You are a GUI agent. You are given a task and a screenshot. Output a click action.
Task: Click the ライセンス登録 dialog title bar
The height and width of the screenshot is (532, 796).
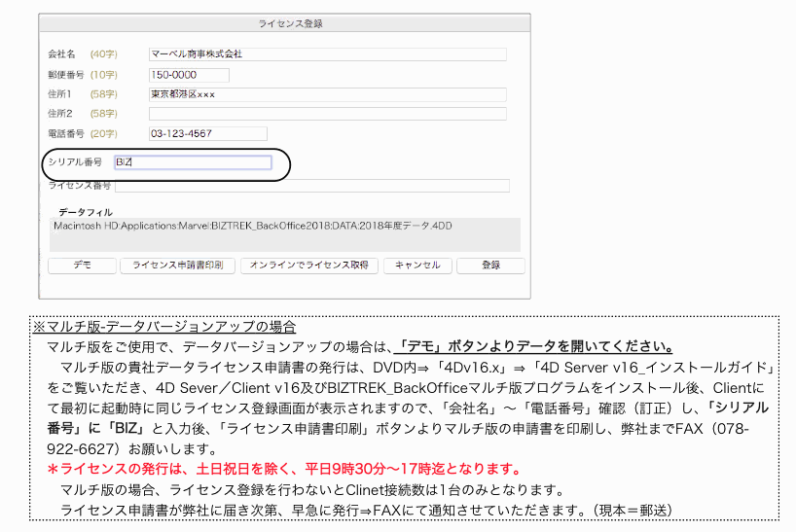point(284,22)
